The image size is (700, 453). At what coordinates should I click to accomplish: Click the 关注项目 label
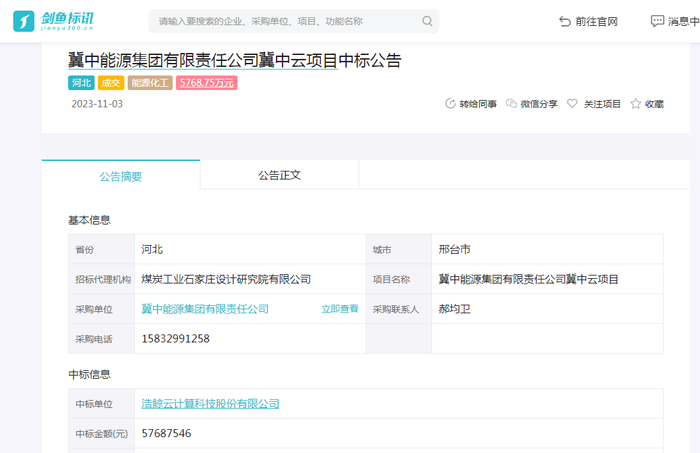602,104
